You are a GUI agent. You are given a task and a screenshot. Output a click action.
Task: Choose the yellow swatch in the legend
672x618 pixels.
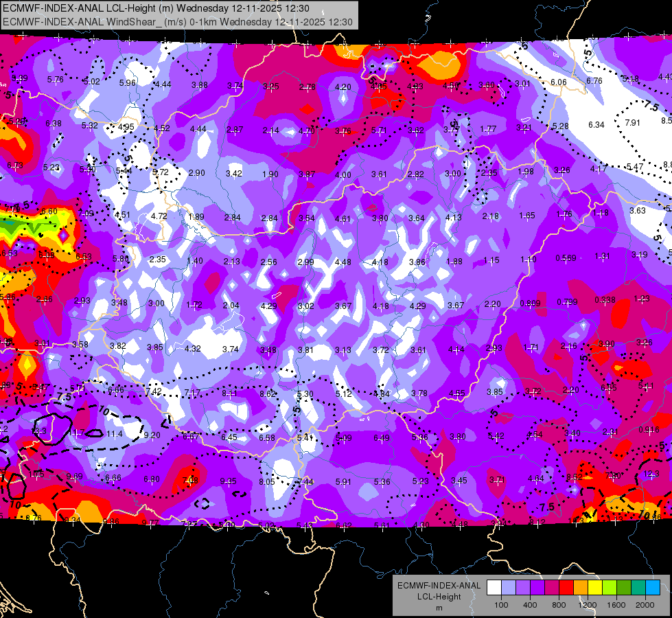pyautogui.click(x=595, y=587)
